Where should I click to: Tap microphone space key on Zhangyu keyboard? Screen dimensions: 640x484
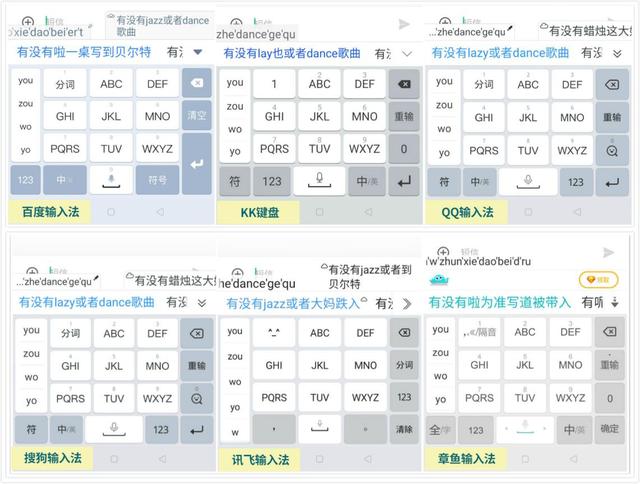click(x=525, y=429)
